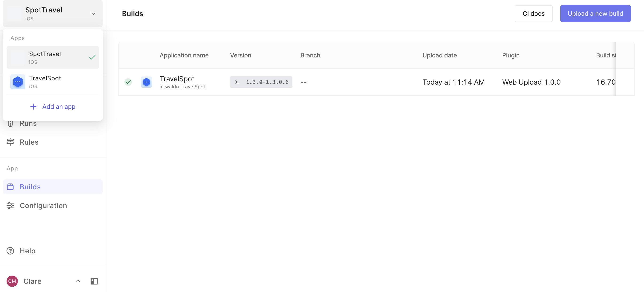Select TravelSpot iOS from apps list

53,82
